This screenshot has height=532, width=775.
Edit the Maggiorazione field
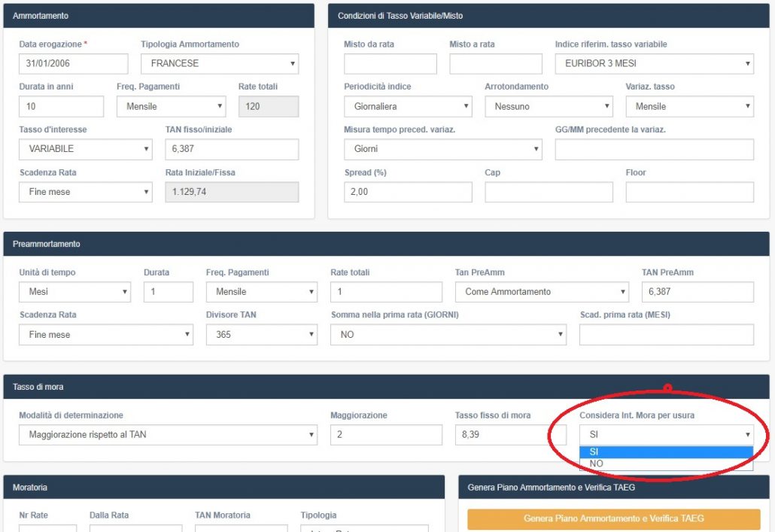(x=386, y=435)
